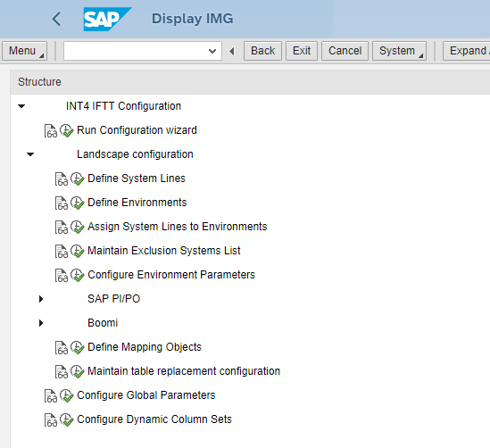Collapse the INT4 IFTT Configuration node
Screen dimensions: 490x448
(x=21, y=106)
